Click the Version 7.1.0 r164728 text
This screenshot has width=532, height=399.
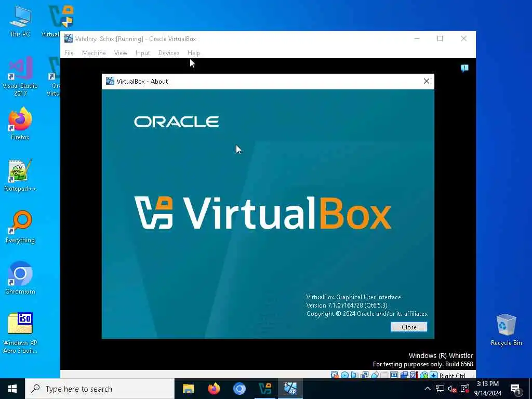click(347, 305)
